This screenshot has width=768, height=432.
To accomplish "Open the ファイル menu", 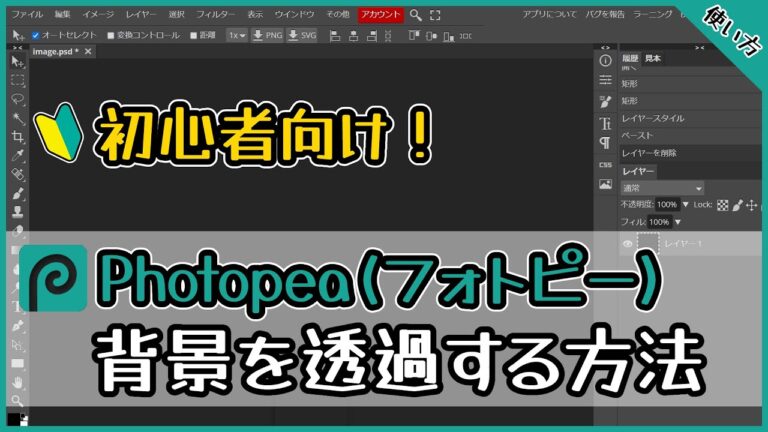I will pyautogui.click(x=27, y=15).
